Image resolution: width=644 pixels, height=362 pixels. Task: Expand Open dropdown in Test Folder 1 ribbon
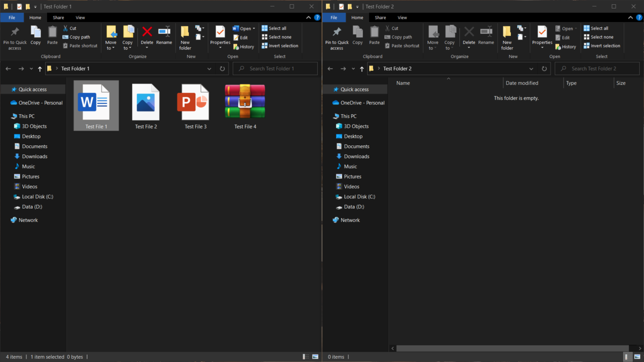click(253, 29)
